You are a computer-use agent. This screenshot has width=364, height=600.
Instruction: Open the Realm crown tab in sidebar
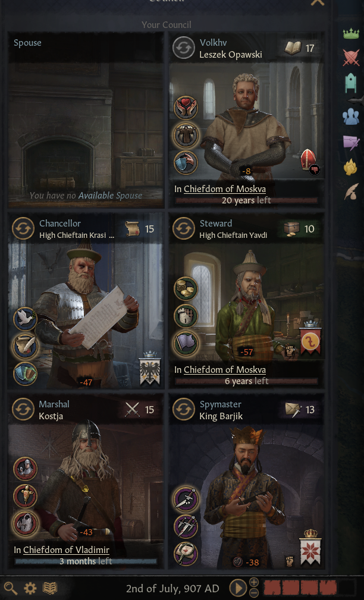(350, 34)
